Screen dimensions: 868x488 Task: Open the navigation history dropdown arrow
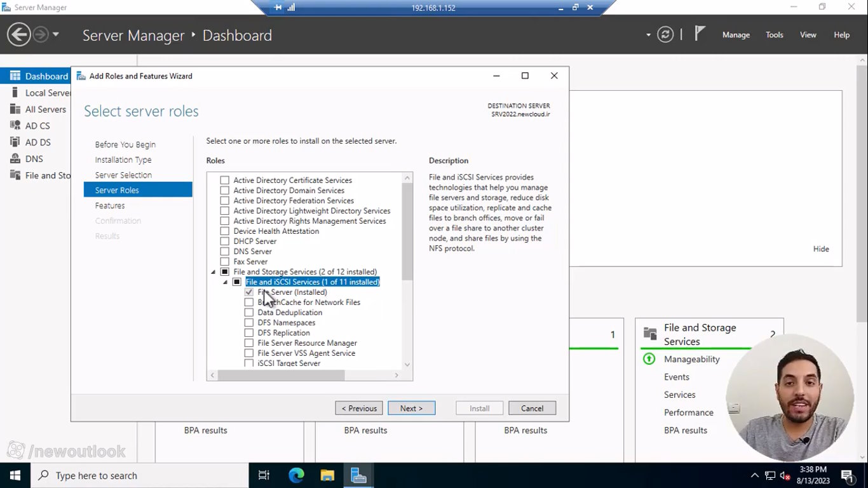tap(56, 34)
